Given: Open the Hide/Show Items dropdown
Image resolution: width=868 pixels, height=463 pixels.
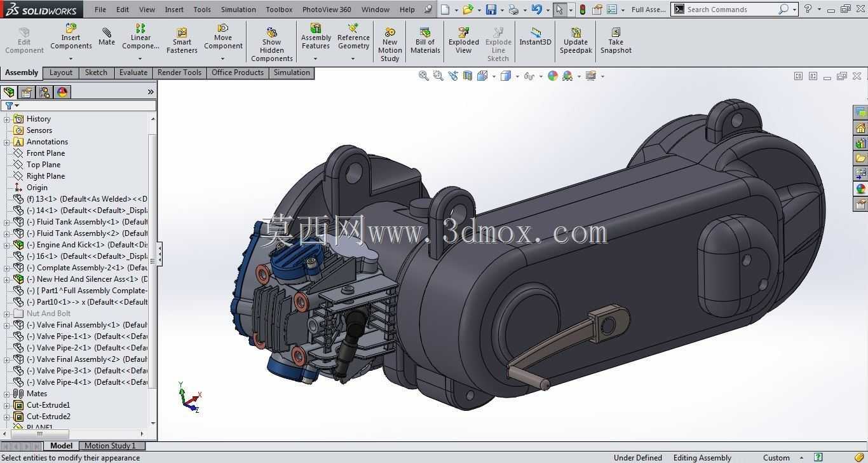Looking at the screenshot, I should (541, 76).
